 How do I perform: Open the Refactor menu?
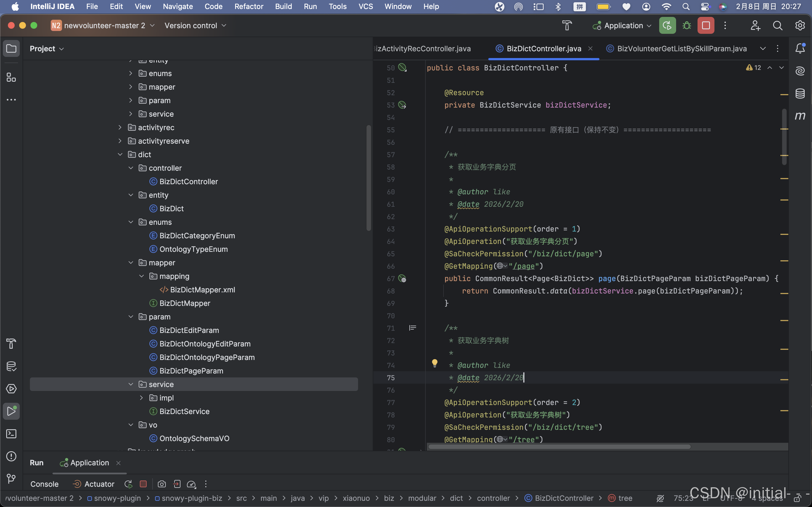[x=249, y=6]
